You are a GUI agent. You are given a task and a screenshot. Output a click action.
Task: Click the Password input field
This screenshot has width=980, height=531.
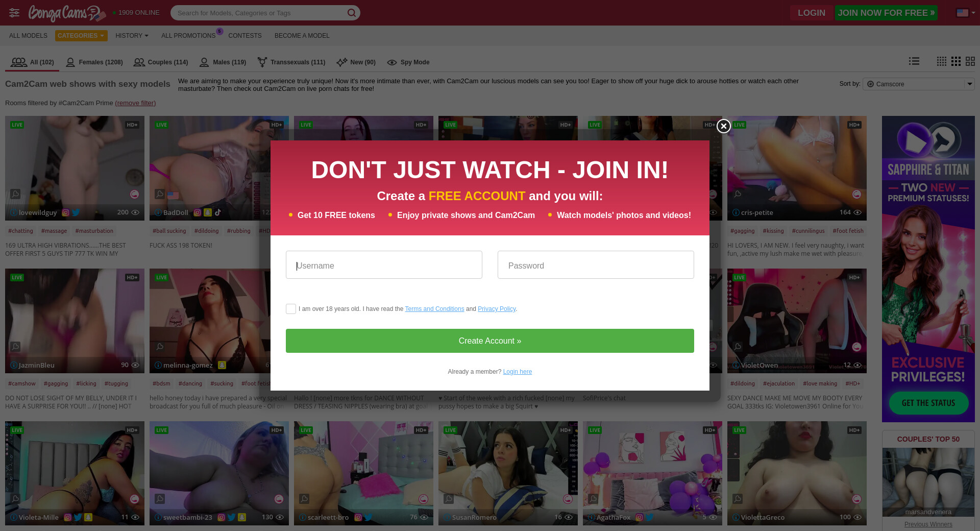(x=595, y=265)
